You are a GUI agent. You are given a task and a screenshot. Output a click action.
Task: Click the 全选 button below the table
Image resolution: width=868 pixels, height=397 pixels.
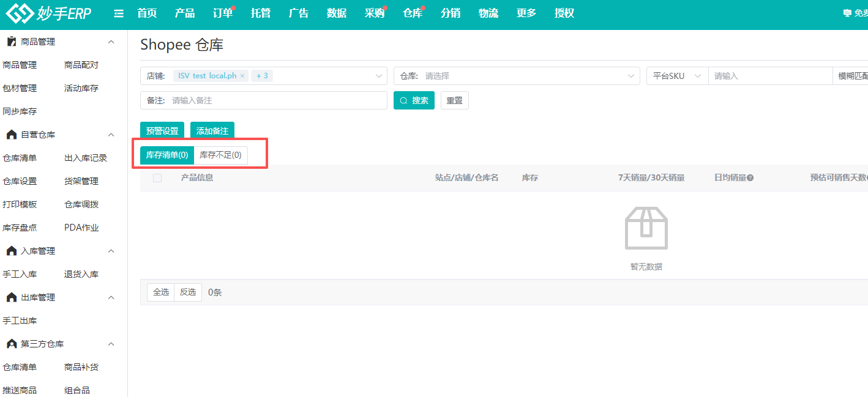161,292
